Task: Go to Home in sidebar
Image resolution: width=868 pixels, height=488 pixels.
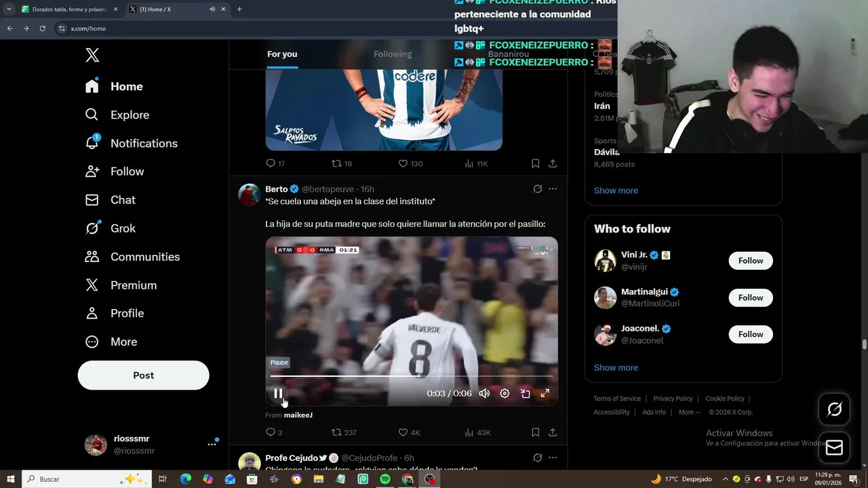Action: click(114, 86)
